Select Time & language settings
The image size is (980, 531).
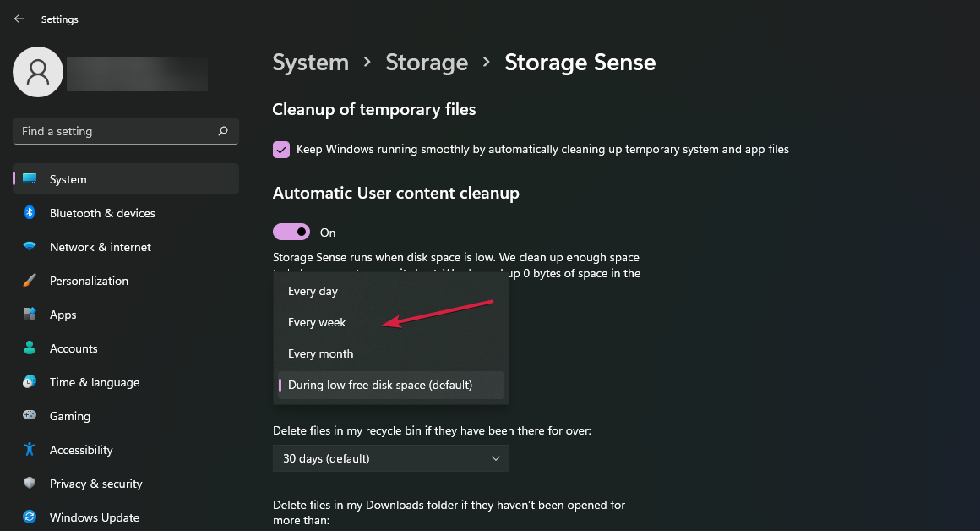[x=94, y=382]
